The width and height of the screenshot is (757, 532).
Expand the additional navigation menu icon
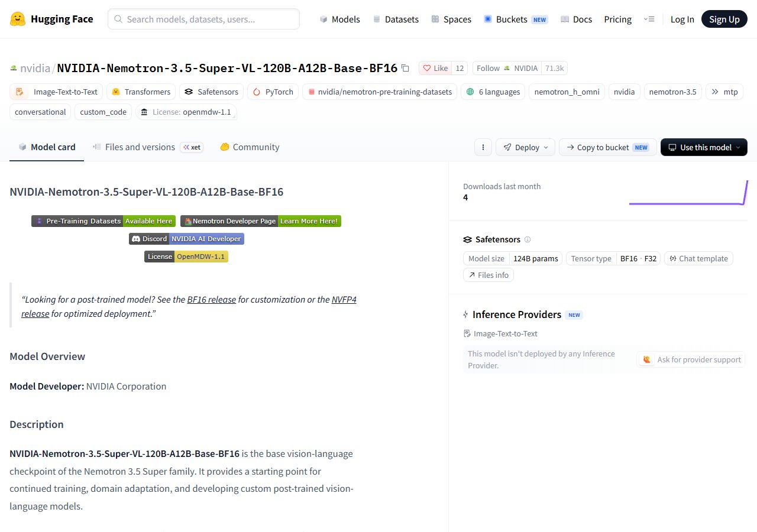click(x=649, y=19)
